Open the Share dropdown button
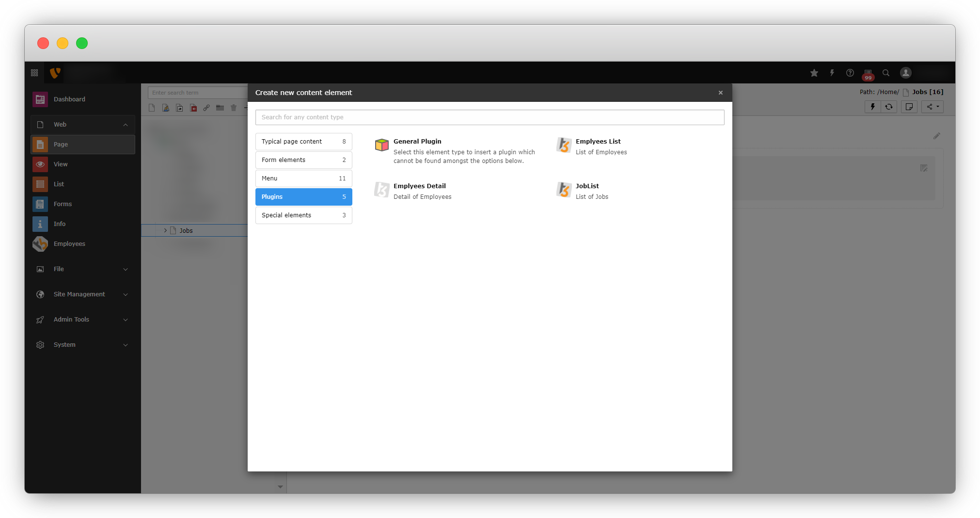The height and width of the screenshot is (518, 980). 933,107
